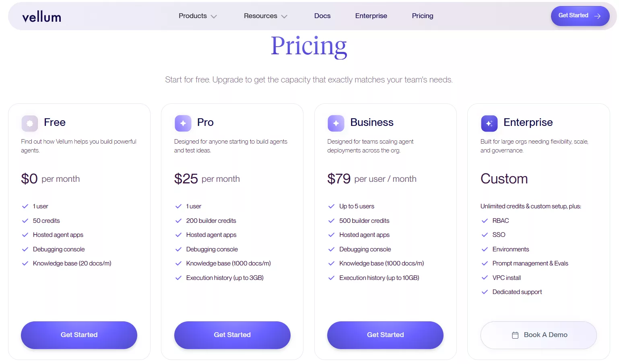This screenshot has width=619, height=364.
Task: Expand the Resources dropdown menu
Action: coord(261,16)
